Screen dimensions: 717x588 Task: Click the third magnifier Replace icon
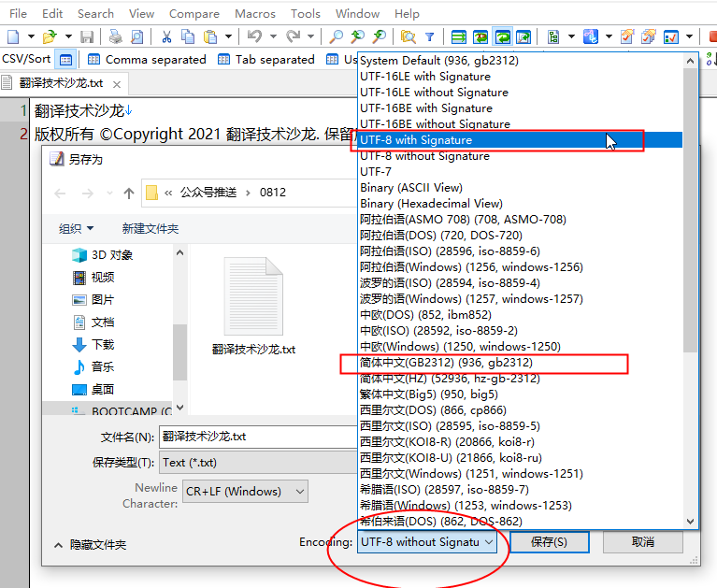point(380,36)
